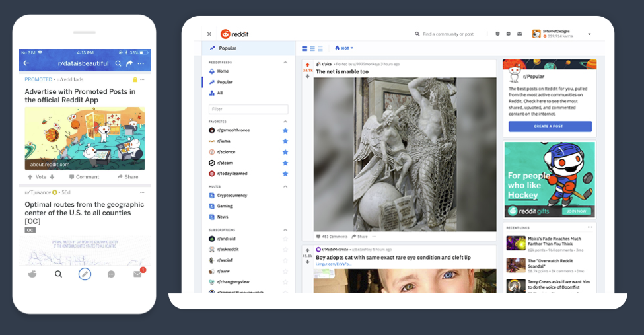
Task: Click the shield icon in the desktop header
Action: pyautogui.click(x=497, y=34)
